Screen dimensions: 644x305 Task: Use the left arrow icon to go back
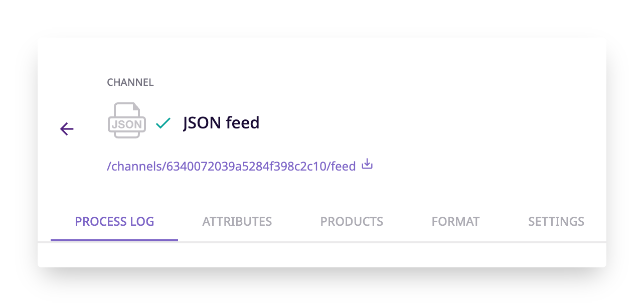[x=67, y=129]
